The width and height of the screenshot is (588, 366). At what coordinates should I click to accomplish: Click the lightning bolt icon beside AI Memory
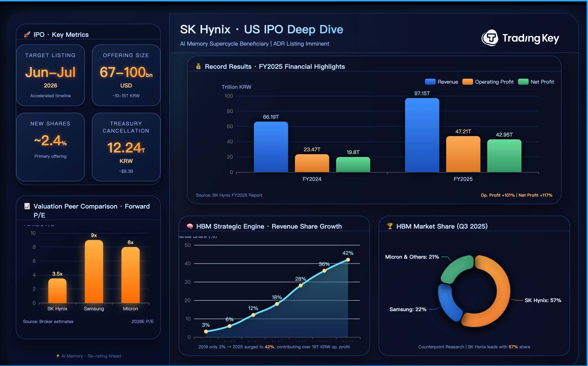point(58,356)
